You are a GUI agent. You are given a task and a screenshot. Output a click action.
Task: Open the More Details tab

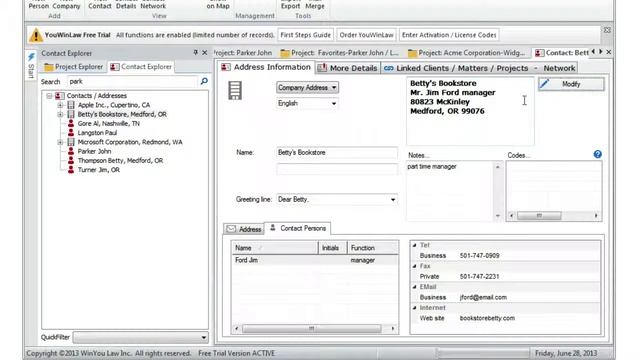[x=347, y=68]
